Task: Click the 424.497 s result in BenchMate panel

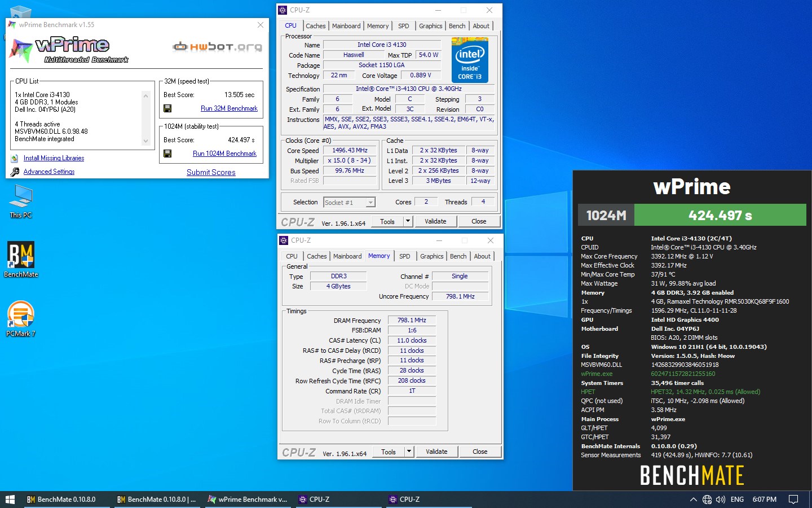Action: pos(720,215)
